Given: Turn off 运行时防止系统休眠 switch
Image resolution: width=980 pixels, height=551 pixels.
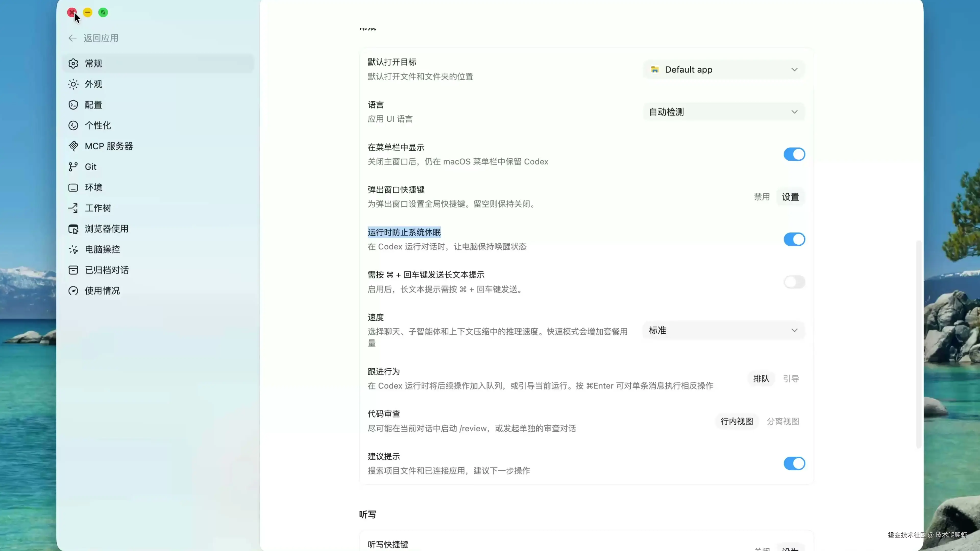Looking at the screenshot, I should click(794, 240).
